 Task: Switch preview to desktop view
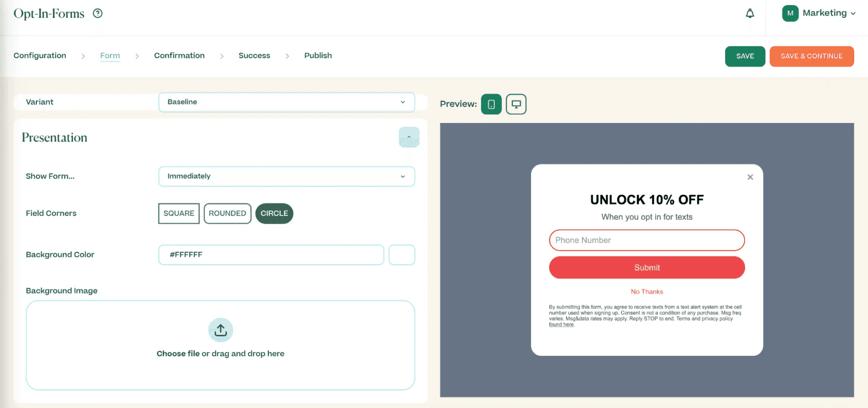[516, 104]
